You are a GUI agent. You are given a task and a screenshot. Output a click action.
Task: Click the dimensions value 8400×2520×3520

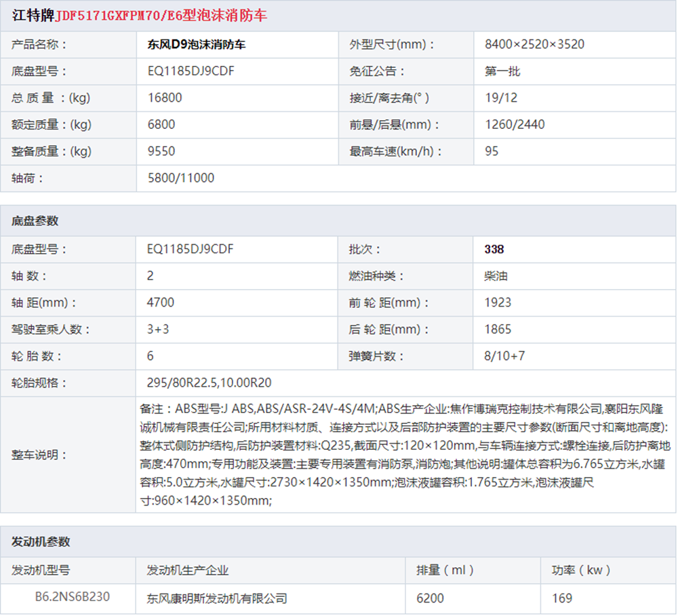pos(534,45)
